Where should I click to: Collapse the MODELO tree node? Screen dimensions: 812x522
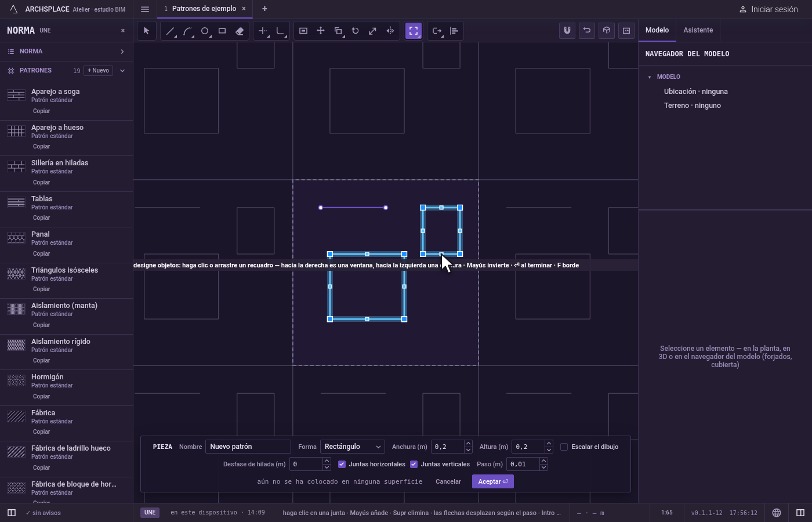click(x=650, y=77)
